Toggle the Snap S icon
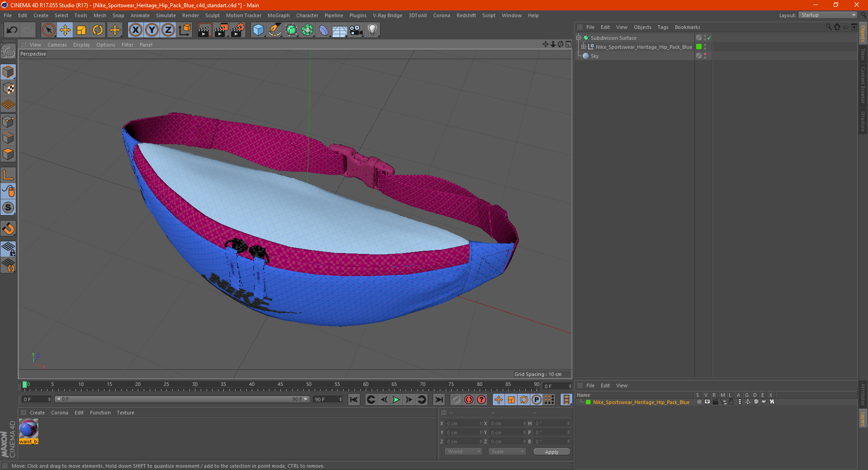868x470 pixels. pos(9,207)
